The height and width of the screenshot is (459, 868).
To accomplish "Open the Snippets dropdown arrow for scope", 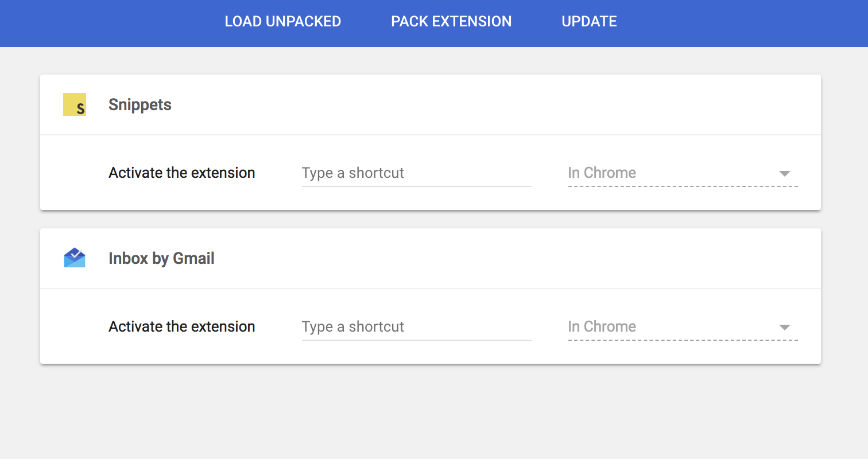I will pyautogui.click(x=785, y=173).
